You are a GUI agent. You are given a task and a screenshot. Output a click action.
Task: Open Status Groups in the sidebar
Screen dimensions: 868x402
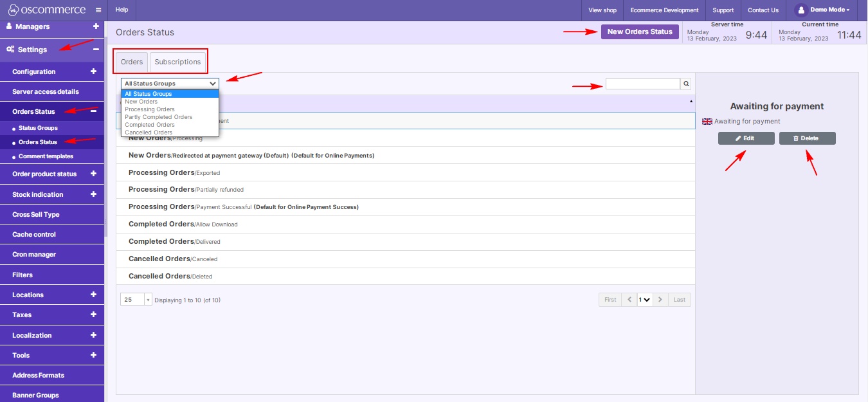38,128
